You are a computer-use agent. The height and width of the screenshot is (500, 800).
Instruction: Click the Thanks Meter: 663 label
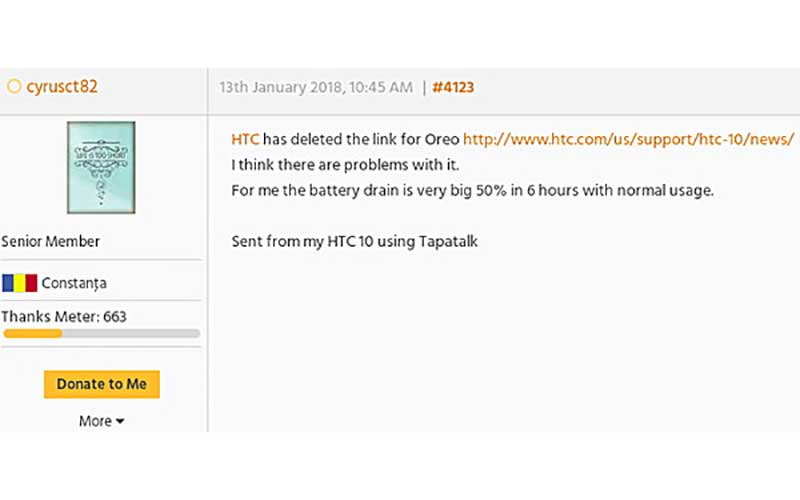64,316
